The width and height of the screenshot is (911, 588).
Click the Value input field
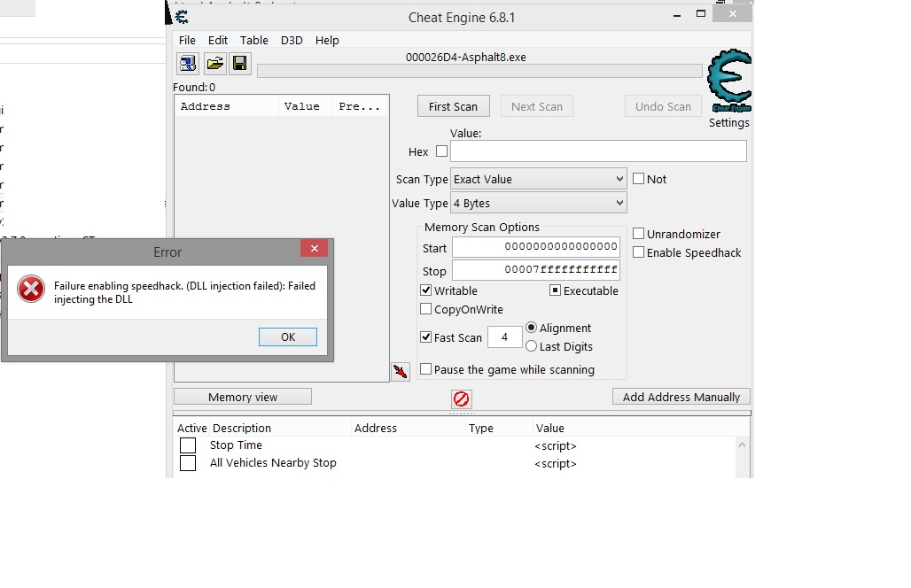tap(598, 151)
